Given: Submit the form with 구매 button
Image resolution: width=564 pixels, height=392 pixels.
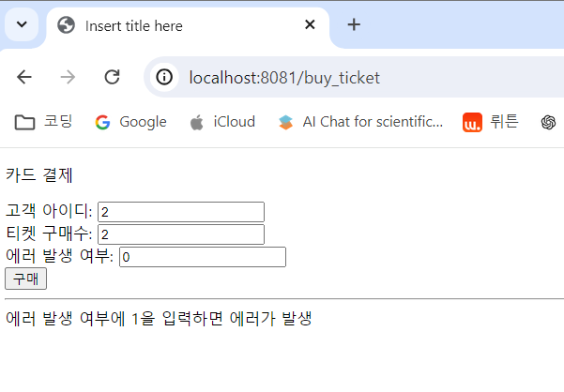Looking at the screenshot, I should [x=25, y=279].
